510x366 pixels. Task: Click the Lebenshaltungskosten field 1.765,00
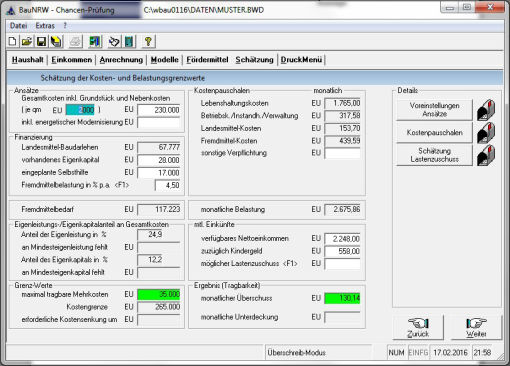[342, 103]
